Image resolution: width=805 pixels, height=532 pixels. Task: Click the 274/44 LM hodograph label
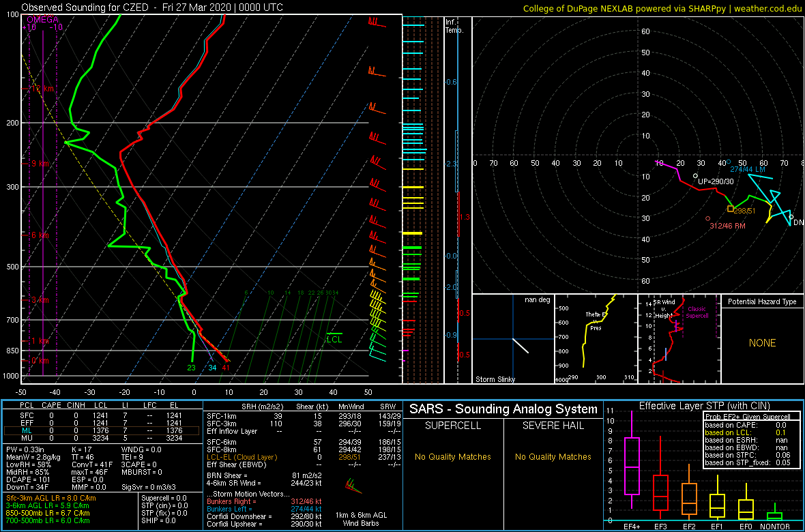tap(748, 169)
